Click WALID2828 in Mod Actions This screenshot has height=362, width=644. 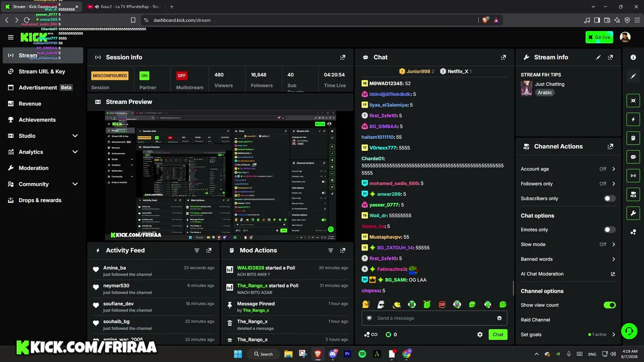coord(251,268)
